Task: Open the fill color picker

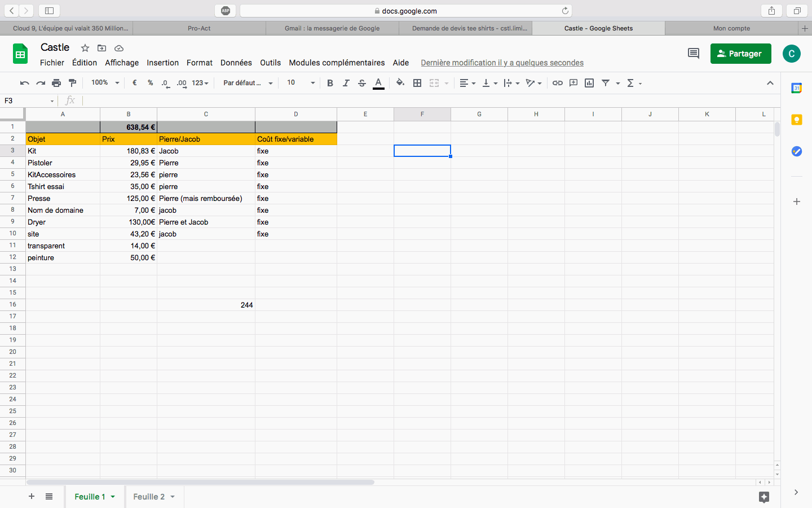Action: click(x=400, y=83)
